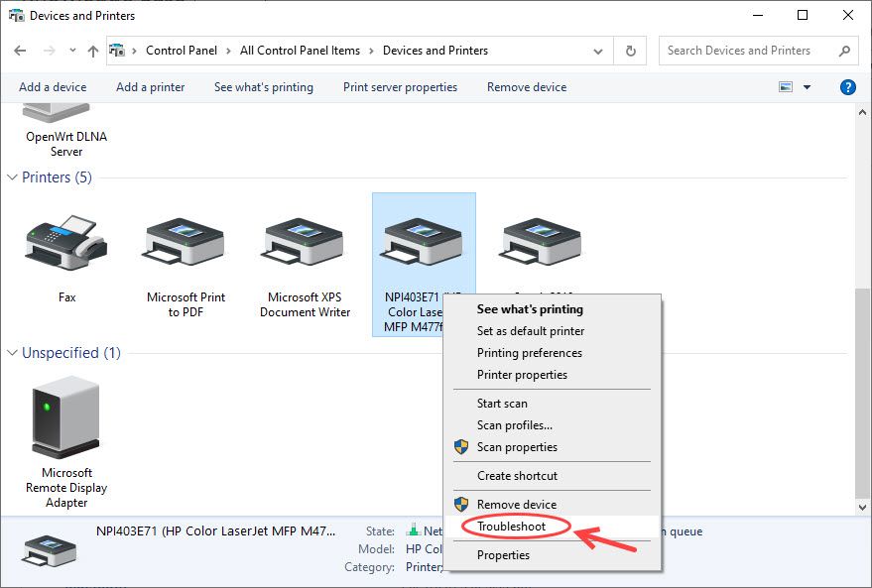Expand the chevron after Control Panel breadcrumb

click(x=228, y=52)
